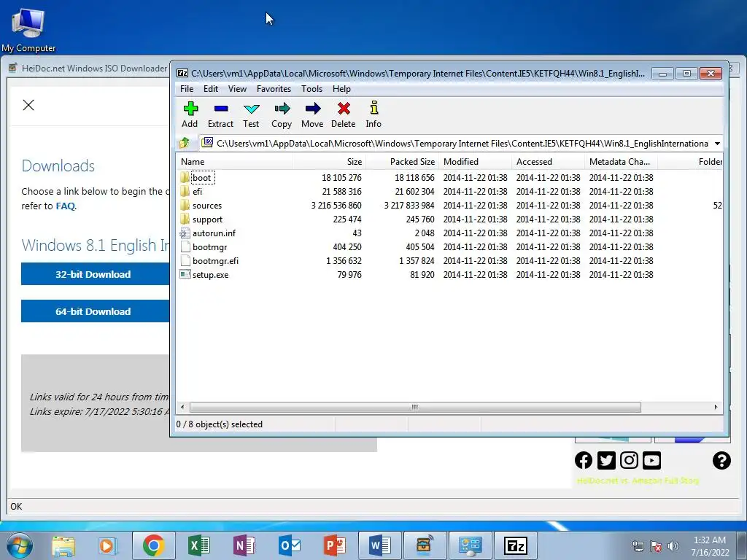Launch PowerPoint from the taskbar

[x=334, y=545]
